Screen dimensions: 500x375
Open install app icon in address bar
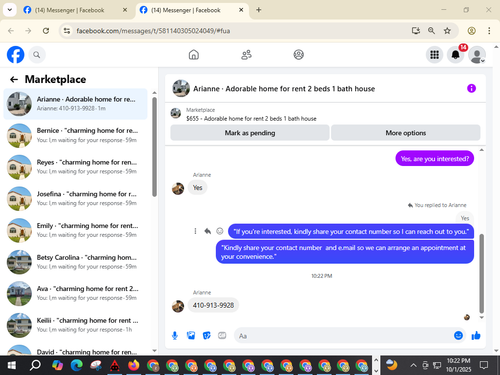click(415, 31)
